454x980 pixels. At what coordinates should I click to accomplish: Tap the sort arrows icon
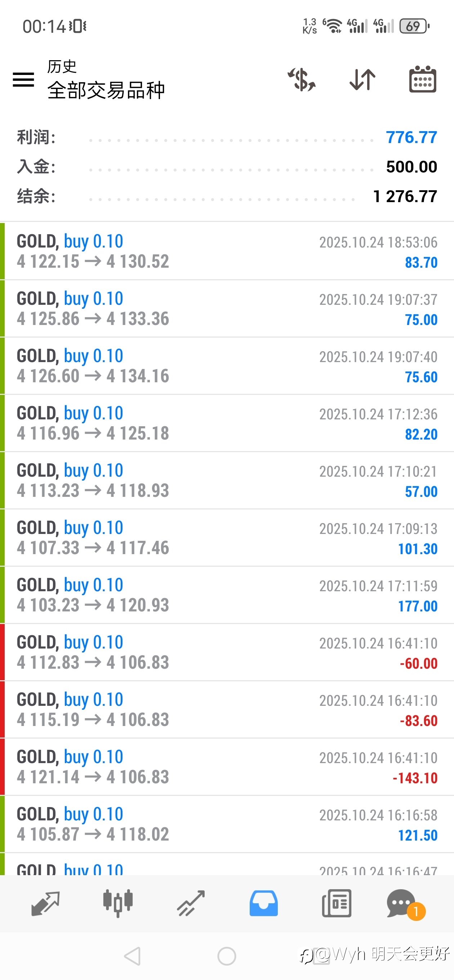[x=362, y=80]
